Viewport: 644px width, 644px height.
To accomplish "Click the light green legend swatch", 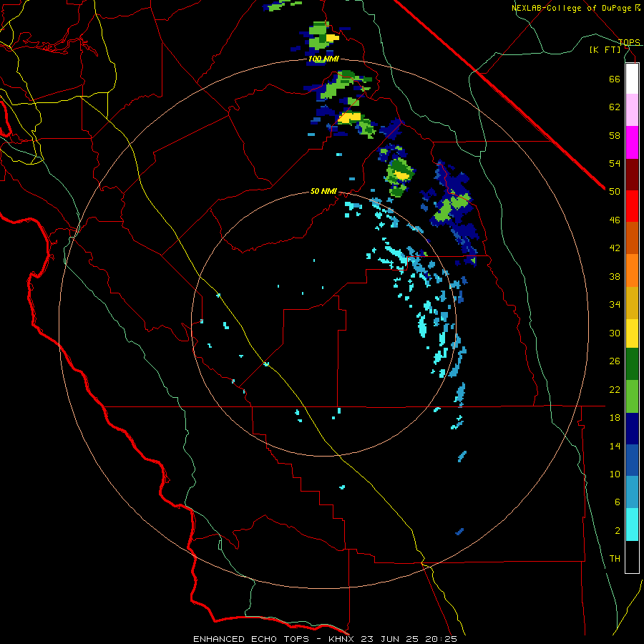I will [632, 396].
